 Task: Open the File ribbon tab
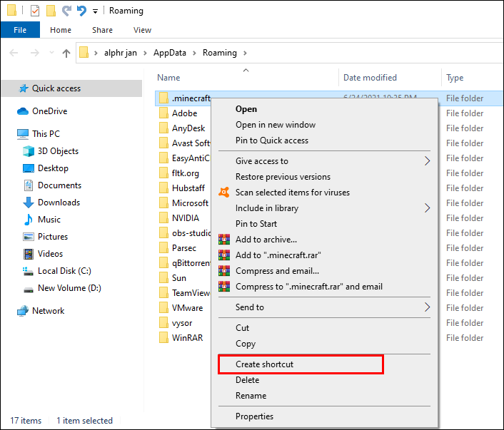[20, 30]
